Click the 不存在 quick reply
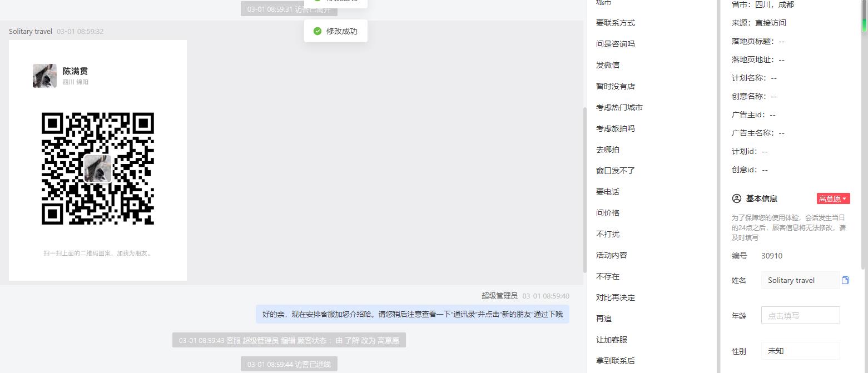The image size is (868, 373). (608, 276)
